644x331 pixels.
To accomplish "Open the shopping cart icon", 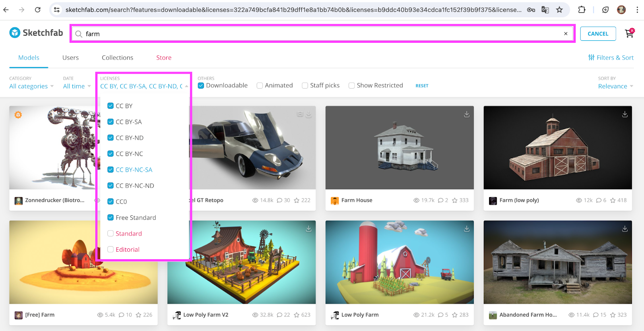I will (629, 34).
